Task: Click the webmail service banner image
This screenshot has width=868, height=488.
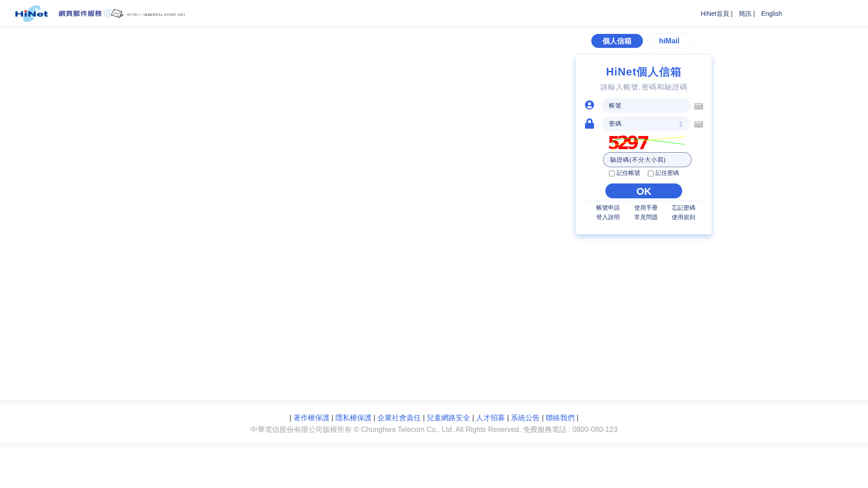Action: tap(122, 14)
